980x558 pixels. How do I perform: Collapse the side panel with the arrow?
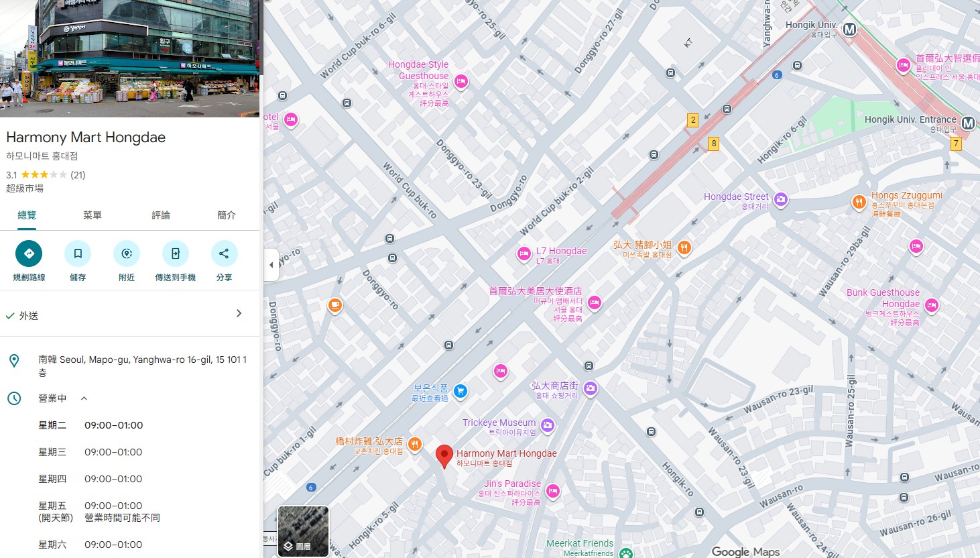[271, 265]
